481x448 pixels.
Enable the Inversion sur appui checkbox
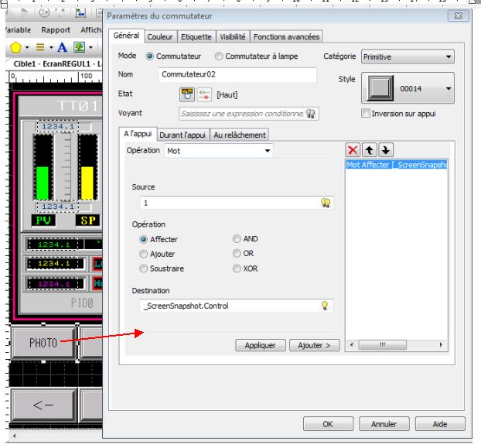tap(367, 114)
